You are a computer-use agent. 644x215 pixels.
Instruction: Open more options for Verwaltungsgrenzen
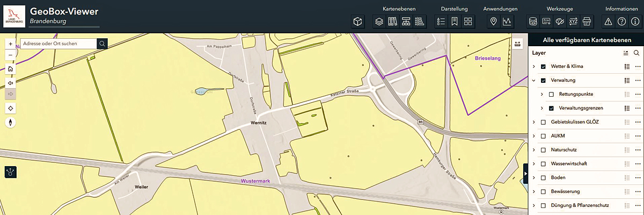638,108
